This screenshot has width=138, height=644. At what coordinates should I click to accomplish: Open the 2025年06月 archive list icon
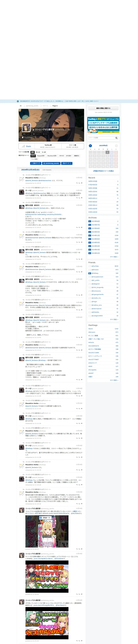click(x=90, y=228)
